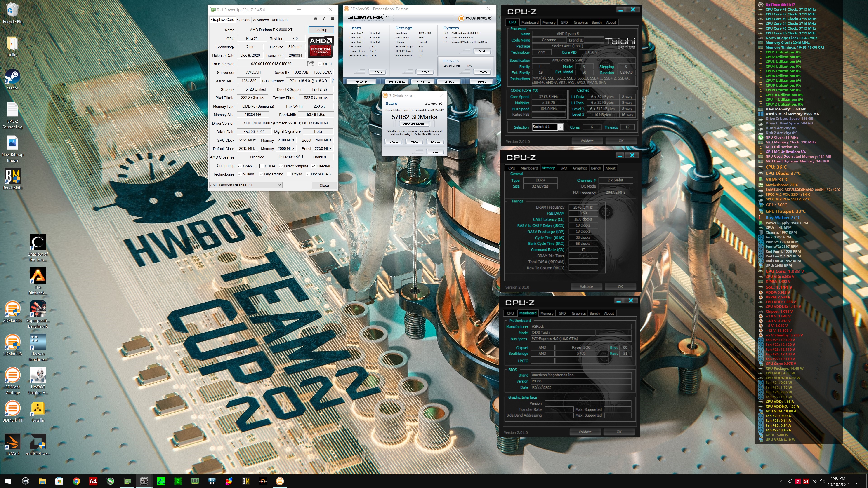The height and width of the screenshot is (488, 868).
Task: Click the Close button in GPU-Z
Action: click(324, 185)
